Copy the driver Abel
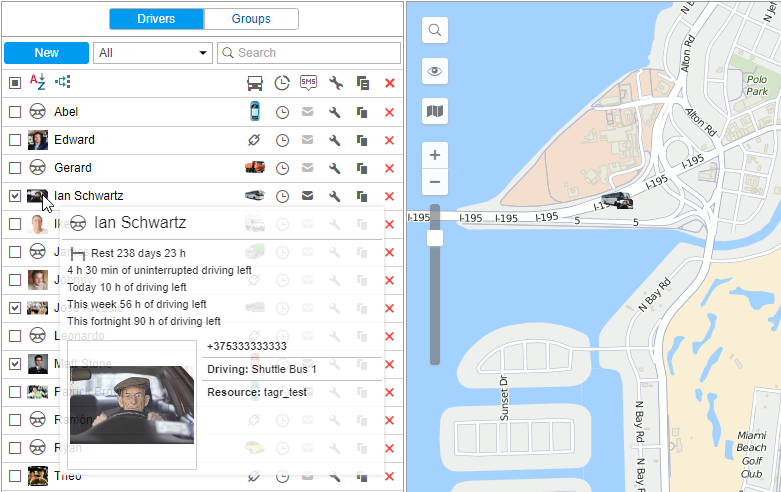This screenshot has height=492, width=781. pos(362,113)
